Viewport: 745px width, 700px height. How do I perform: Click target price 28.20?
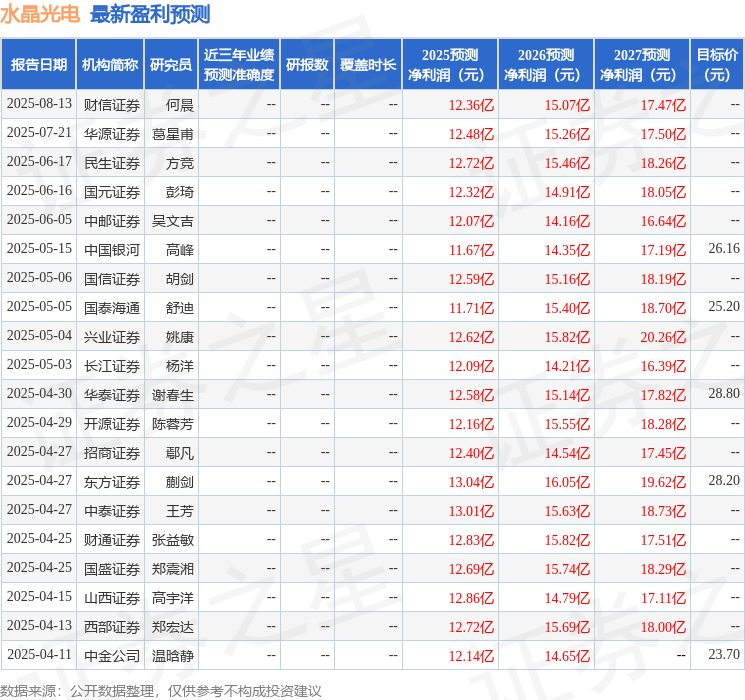tap(724, 480)
